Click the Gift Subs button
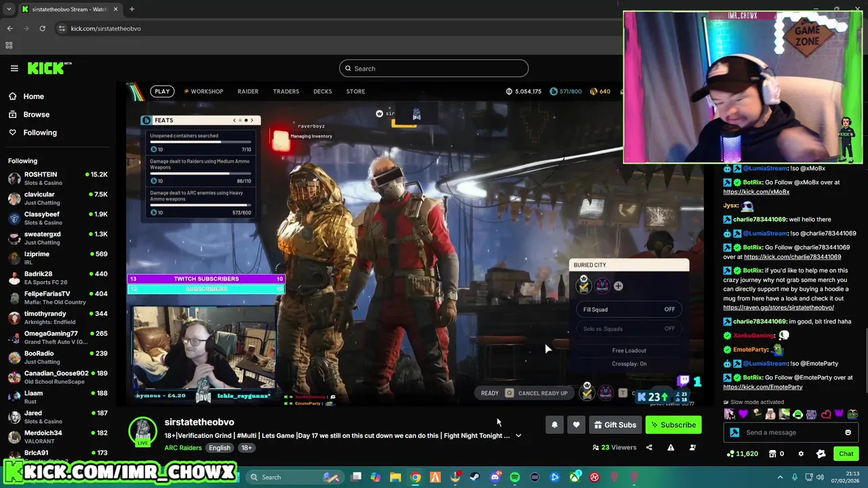Screen dimensions: 868x488 pyautogui.click(x=615, y=425)
